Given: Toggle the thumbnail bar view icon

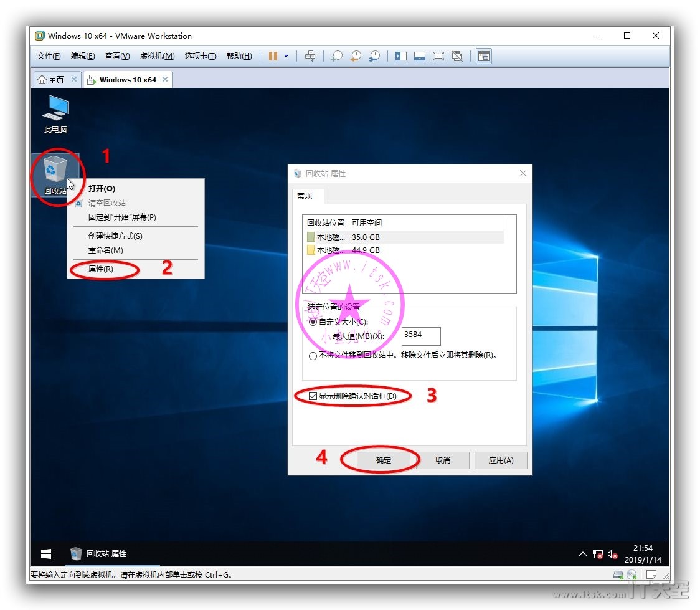Looking at the screenshot, I should coord(420,56).
